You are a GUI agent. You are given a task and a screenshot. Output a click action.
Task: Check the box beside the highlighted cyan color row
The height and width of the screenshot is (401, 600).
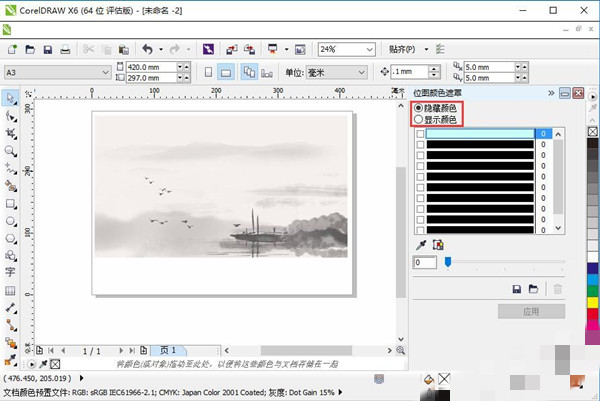[x=420, y=134]
